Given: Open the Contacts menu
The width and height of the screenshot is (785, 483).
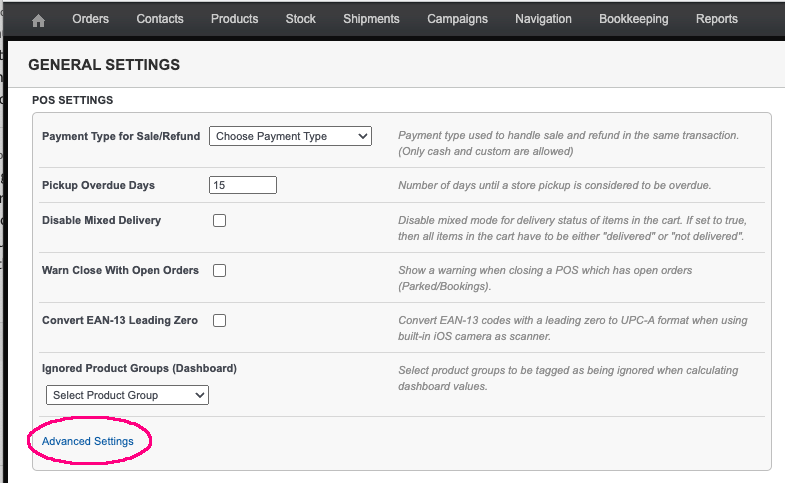Looking at the screenshot, I should pos(160,19).
